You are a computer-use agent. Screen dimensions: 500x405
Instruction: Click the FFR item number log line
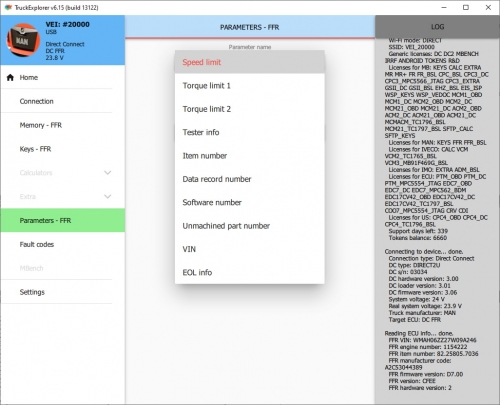point(433,354)
